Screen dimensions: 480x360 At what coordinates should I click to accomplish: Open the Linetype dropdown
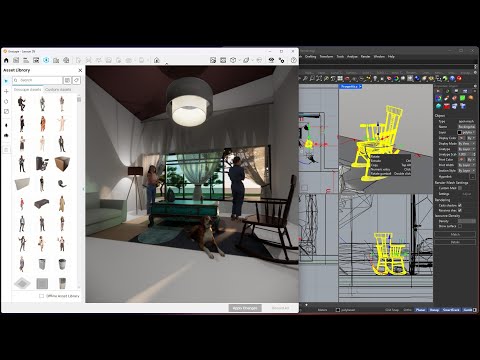[467, 149]
